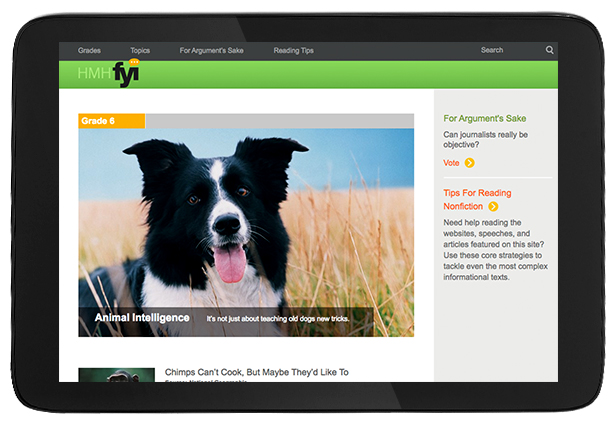
Task: Click the paragraph starting 'Need help reading the'
Action: [495, 250]
